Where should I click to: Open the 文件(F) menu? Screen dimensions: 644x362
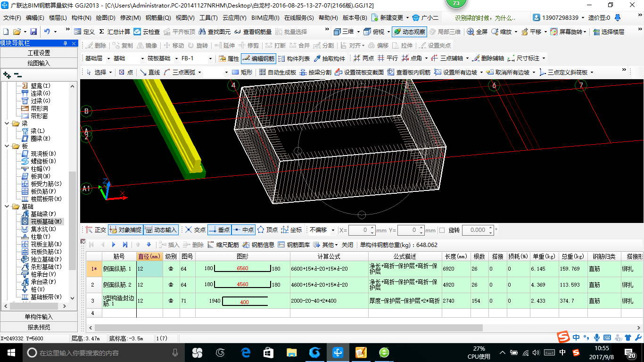(x=12, y=18)
